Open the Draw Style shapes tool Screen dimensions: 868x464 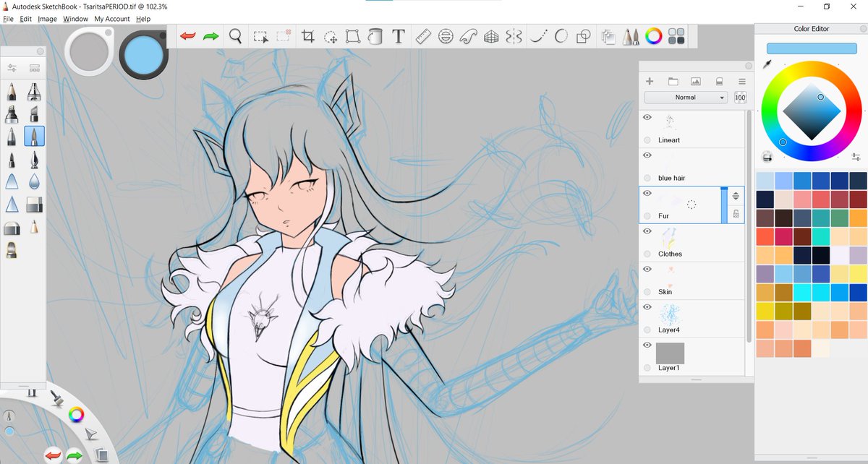[x=583, y=36]
